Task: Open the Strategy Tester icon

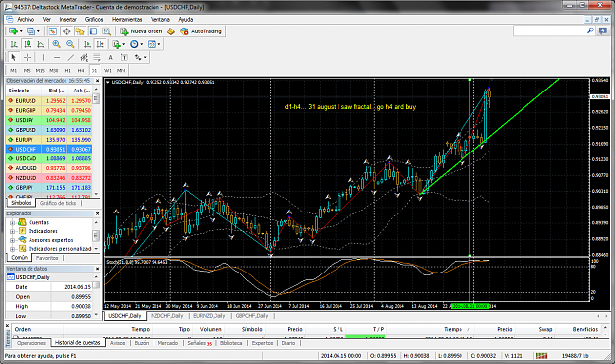Action: tap(106, 31)
